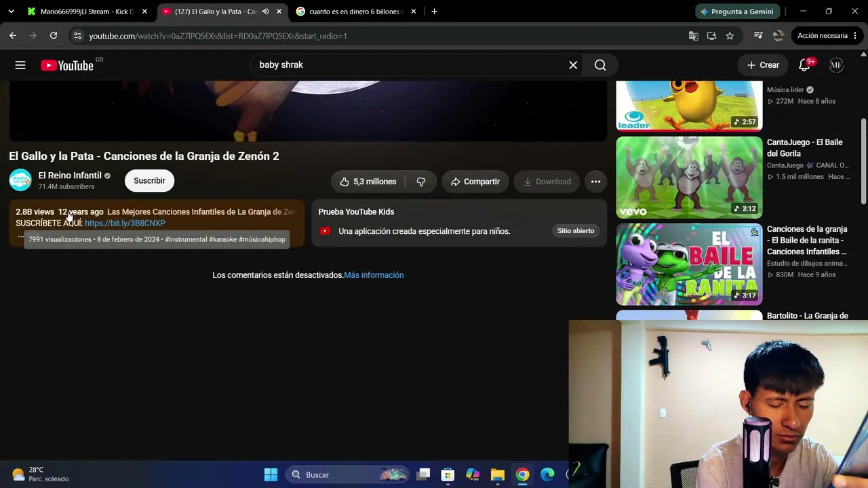This screenshot has height=488, width=868.
Task: Mute the El Gallo y la Pata tab audio
Action: pyautogui.click(x=266, y=12)
